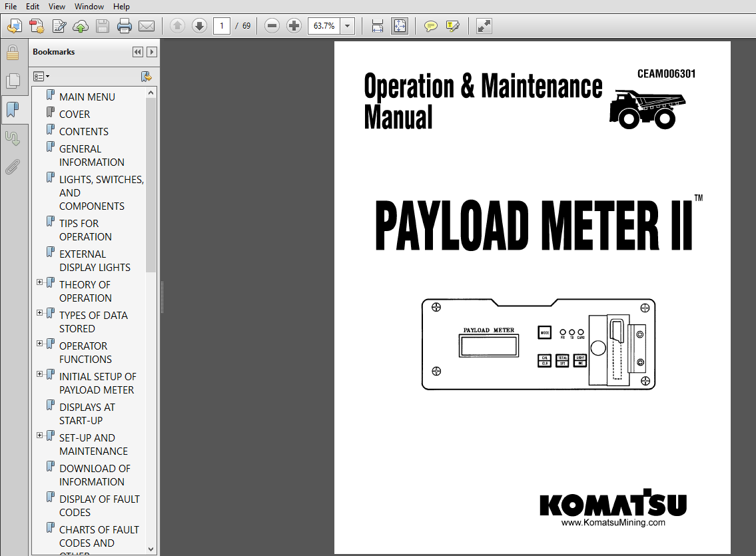Click the Zoom in plus button

tap(294, 25)
